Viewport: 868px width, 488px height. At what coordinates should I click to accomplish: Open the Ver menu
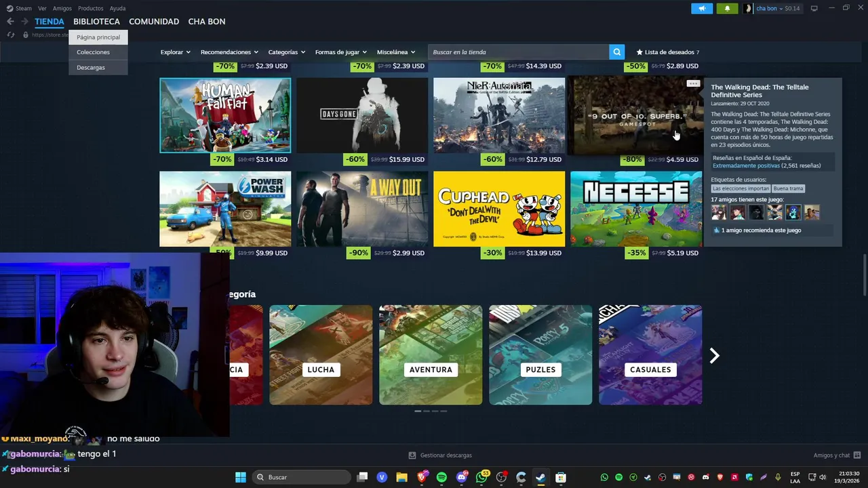[x=42, y=8]
